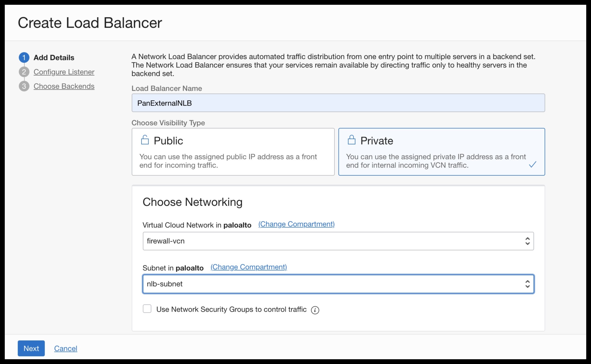591x364 pixels.
Task: Open the firewall-vcn Virtual Cloud Network dropdown
Action: [338, 241]
